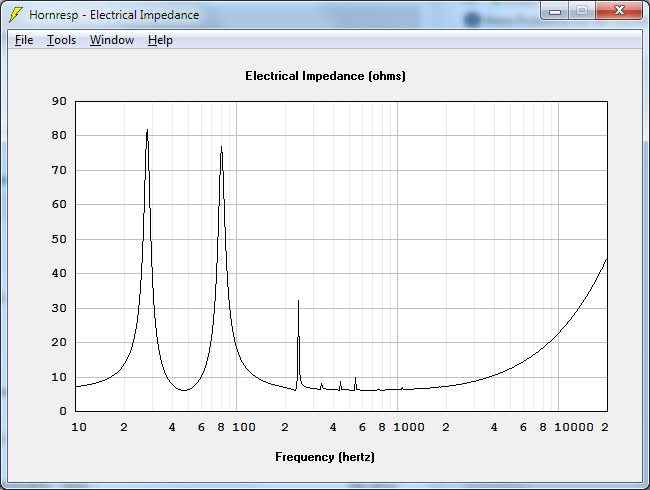The height and width of the screenshot is (490, 650).
Task: Open the File menu
Action: pyautogui.click(x=24, y=40)
